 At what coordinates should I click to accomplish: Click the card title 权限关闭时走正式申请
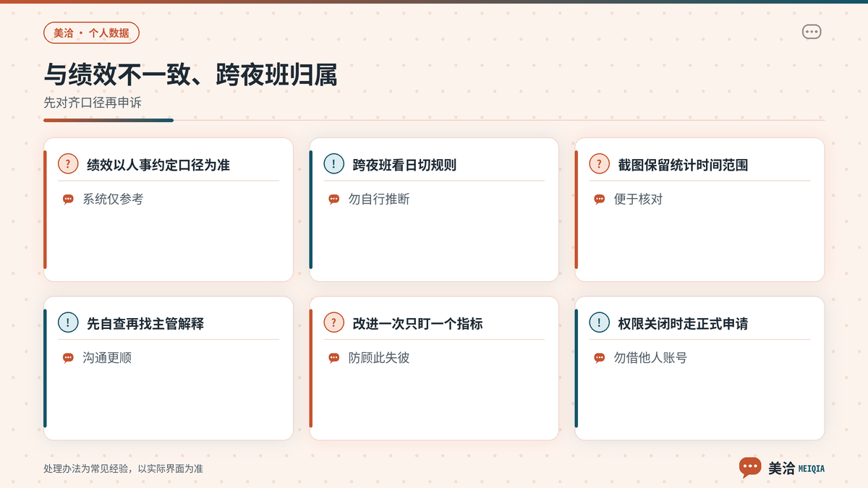coord(683,324)
